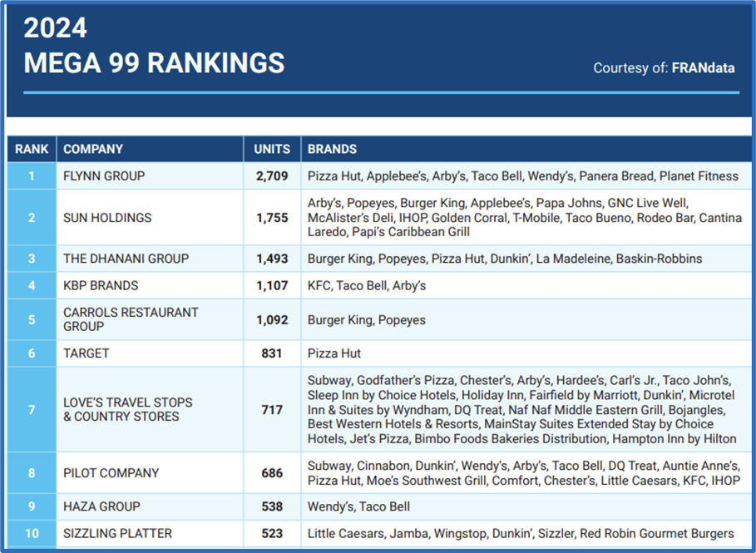The height and width of the screenshot is (553, 756).
Task: Click rank number 2 cell
Action: (32, 217)
